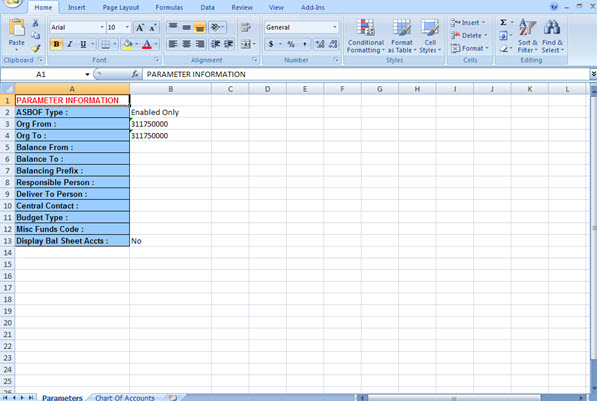Switch to the View tab
Screen dimensions: 597x401
click(276, 7)
